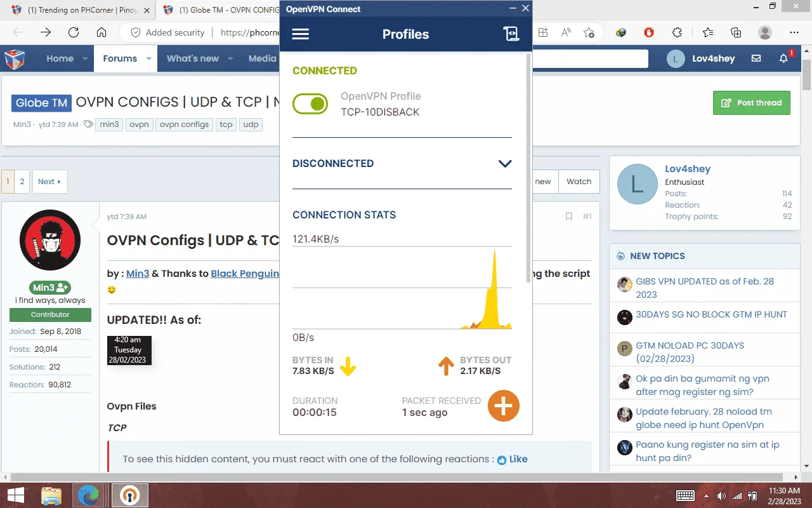Viewport: 812px width, 508px height.
Task: Click the orange add profile plus button
Action: coord(504,406)
